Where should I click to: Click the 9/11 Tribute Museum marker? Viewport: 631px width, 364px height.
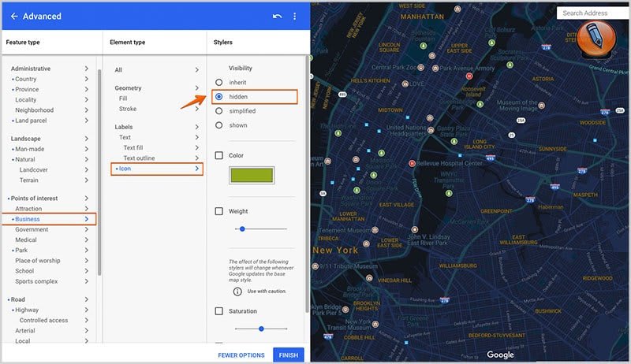pyautogui.click(x=315, y=266)
